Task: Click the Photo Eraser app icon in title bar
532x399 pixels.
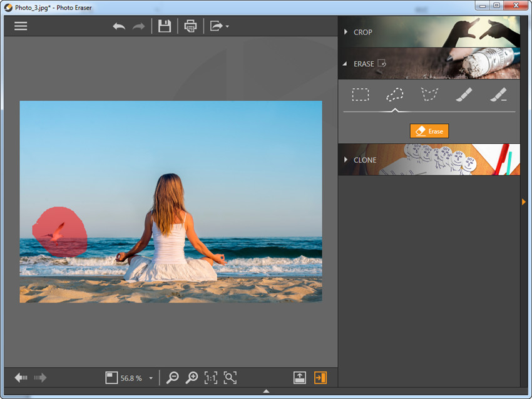Action: click(x=8, y=8)
